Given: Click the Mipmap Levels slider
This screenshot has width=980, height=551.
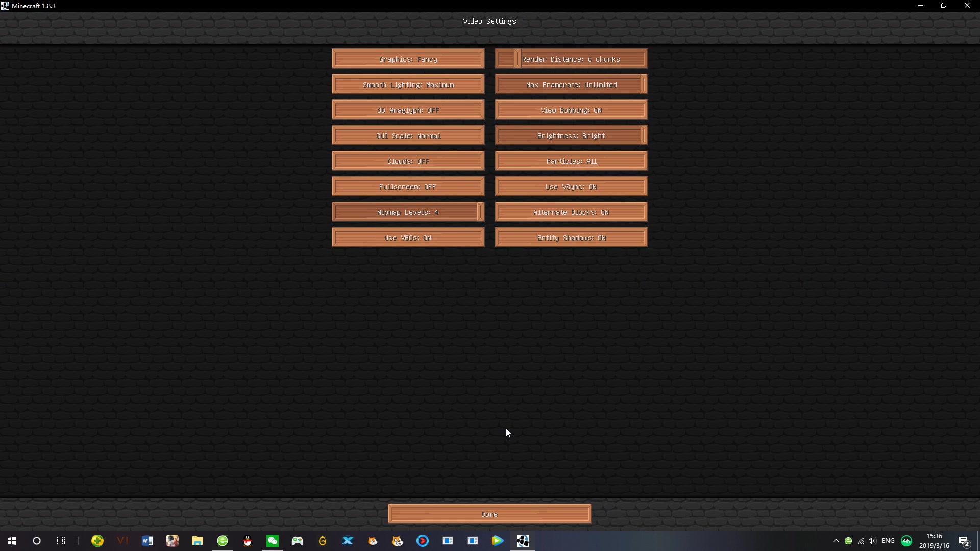Looking at the screenshot, I should pyautogui.click(x=408, y=212).
